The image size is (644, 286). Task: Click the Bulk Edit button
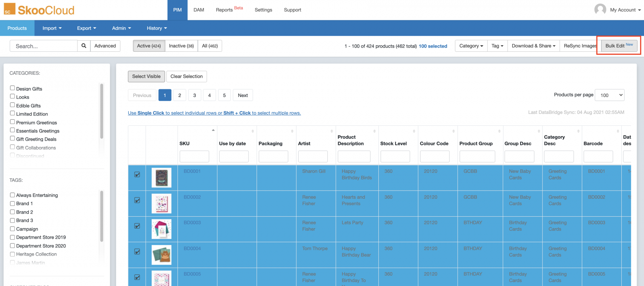click(619, 46)
